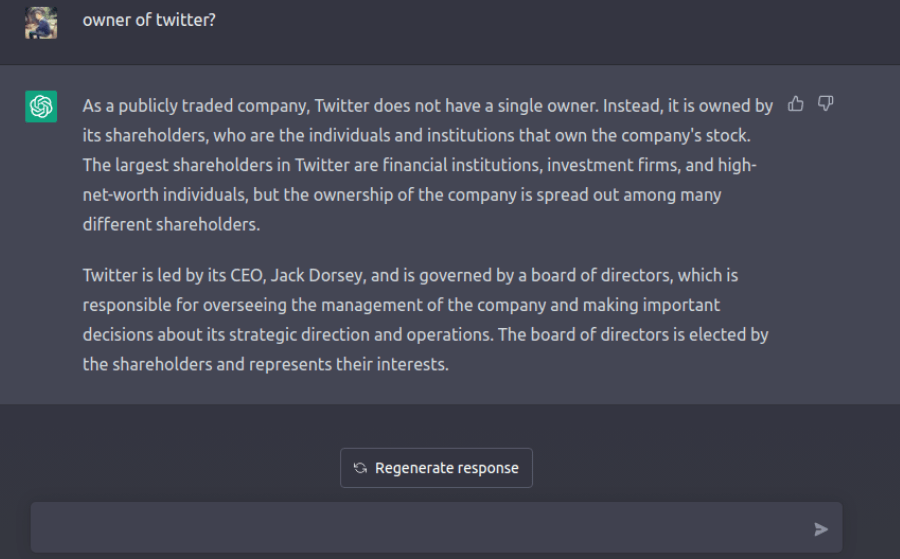Click the line starting 'its shareholders, who are'
The image size is (900, 559).
click(416, 135)
